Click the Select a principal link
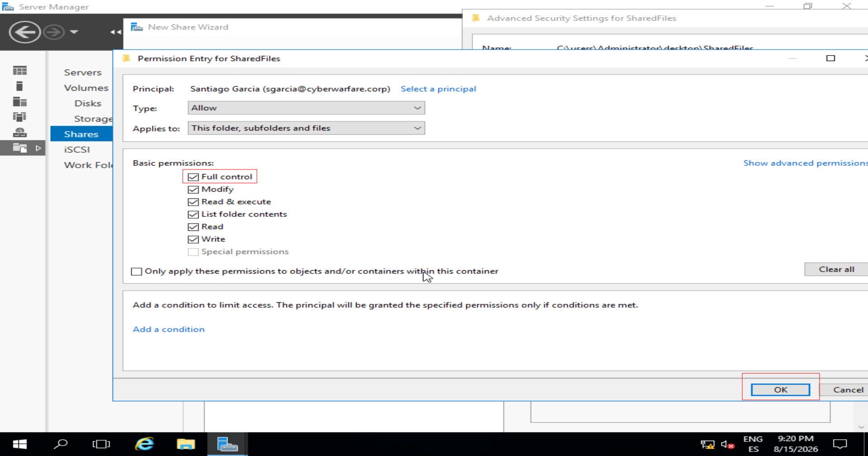868x456 pixels. [x=438, y=89]
